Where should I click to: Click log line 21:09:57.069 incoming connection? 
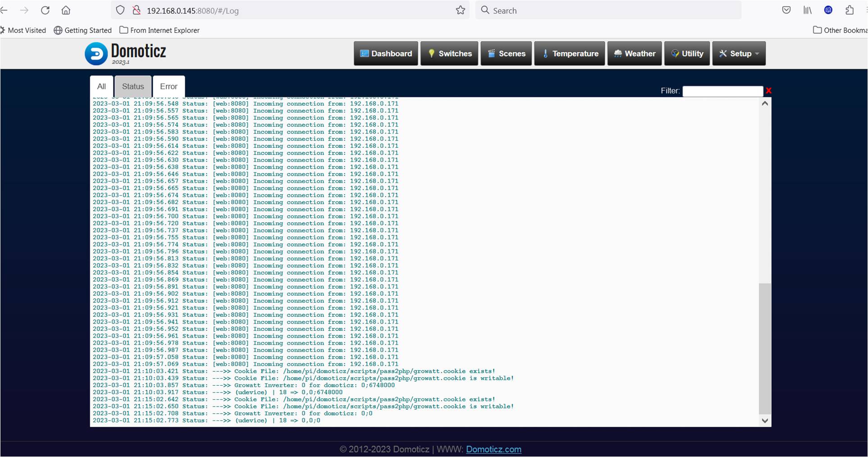[246, 364]
